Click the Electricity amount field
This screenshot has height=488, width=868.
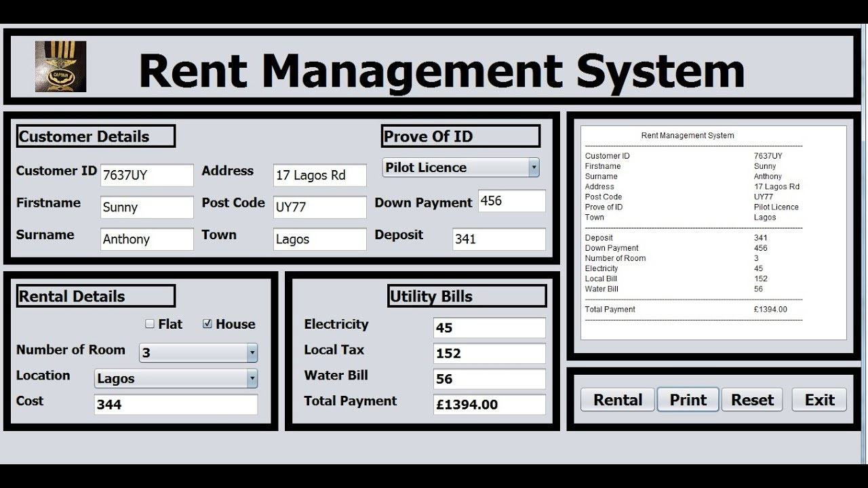coord(489,327)
